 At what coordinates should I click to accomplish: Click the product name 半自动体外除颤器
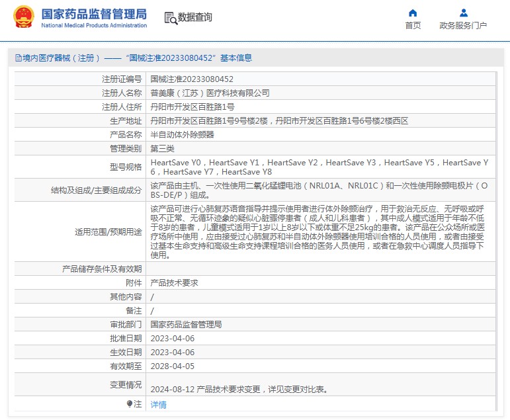point(182,134)
